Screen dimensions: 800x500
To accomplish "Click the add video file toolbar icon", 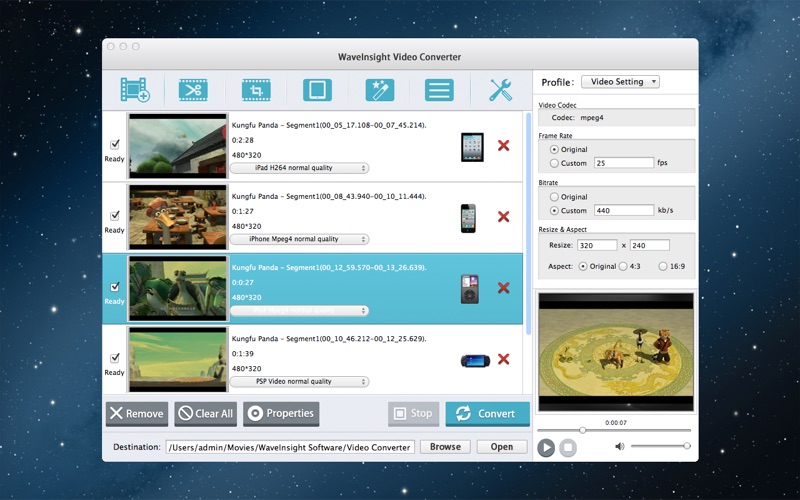I will [135, 90].
